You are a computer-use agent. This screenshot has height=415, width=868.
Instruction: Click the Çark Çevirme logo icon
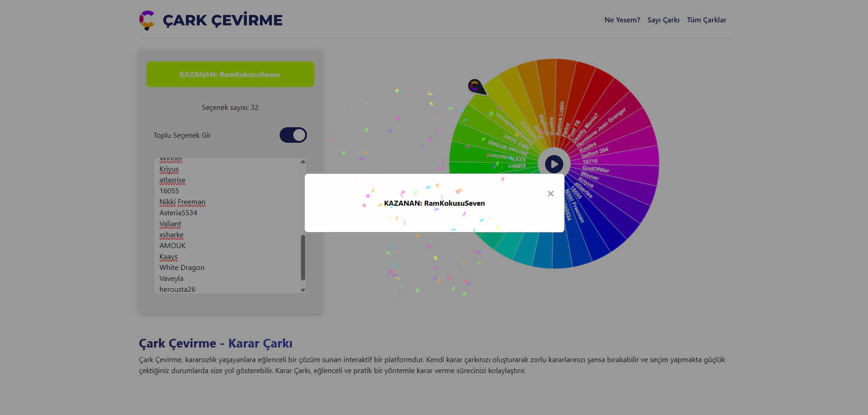pos(147,20)
